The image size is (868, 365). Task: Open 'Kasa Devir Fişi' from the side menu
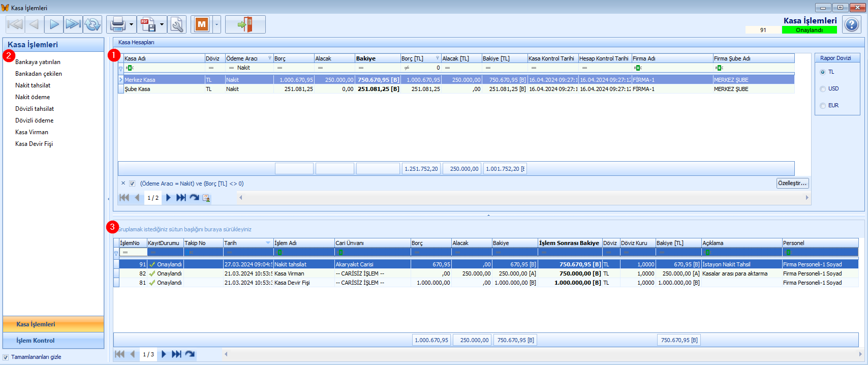(34, 144)
